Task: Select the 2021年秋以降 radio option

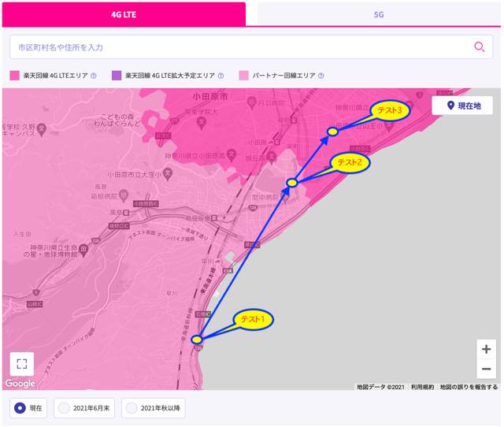Action: coord(154,408)
